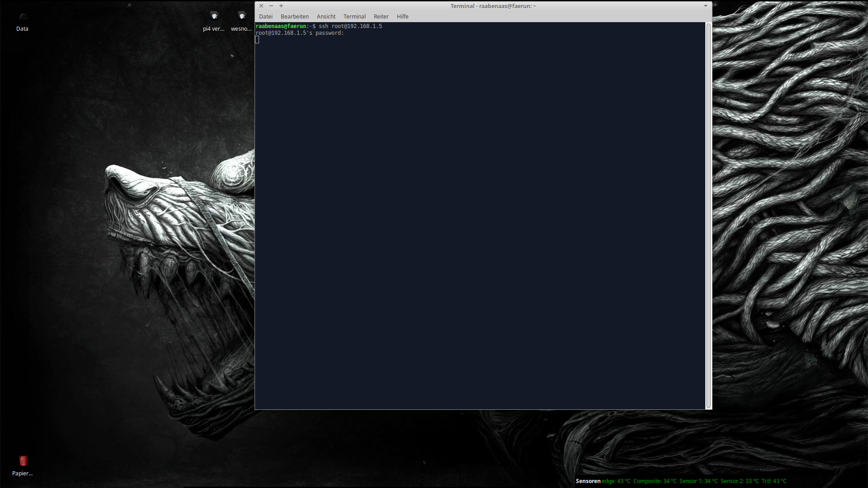Click the Sensor 1: 34 °C reading
The image size is (868, 488).
coord(698,481)
